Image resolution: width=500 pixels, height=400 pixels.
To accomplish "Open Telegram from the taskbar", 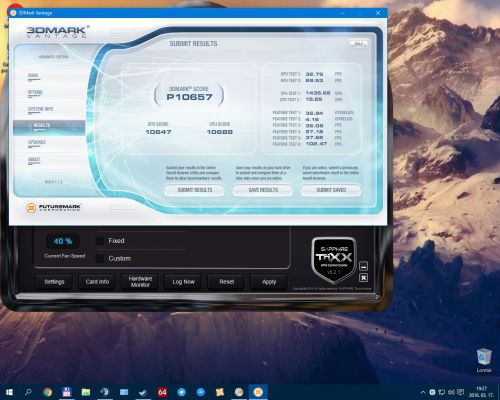I will (x=182, y=392).
